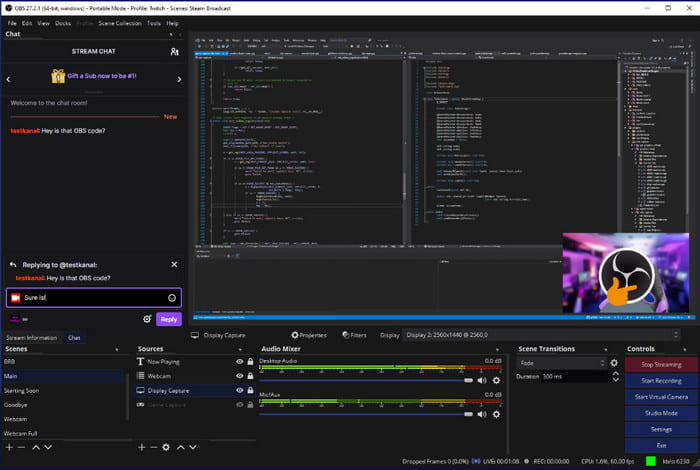Select the BRB scene
The image size is (700, 470).
pos(62,362)
